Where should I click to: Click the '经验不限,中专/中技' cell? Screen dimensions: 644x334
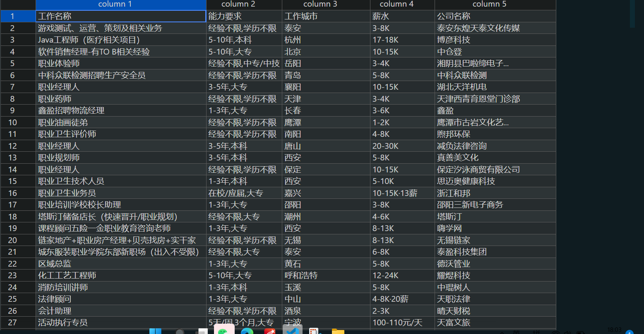(x=244, y=63)
